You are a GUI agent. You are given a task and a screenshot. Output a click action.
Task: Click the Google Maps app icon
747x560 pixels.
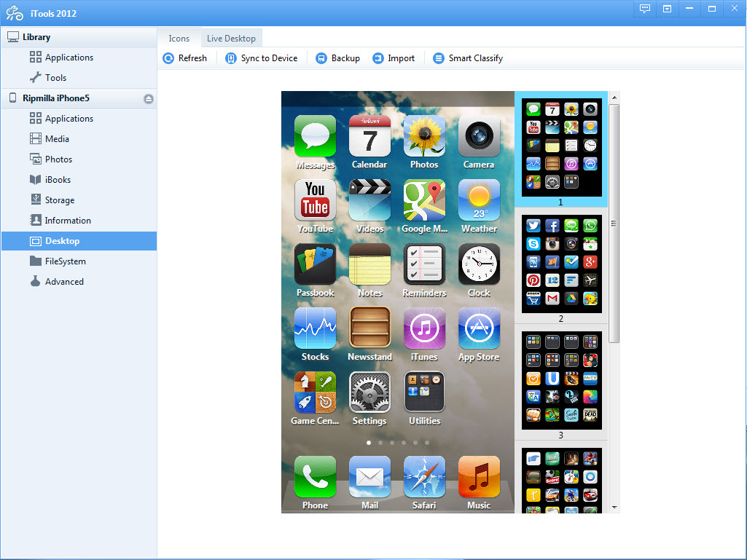(x=424, y=200)
